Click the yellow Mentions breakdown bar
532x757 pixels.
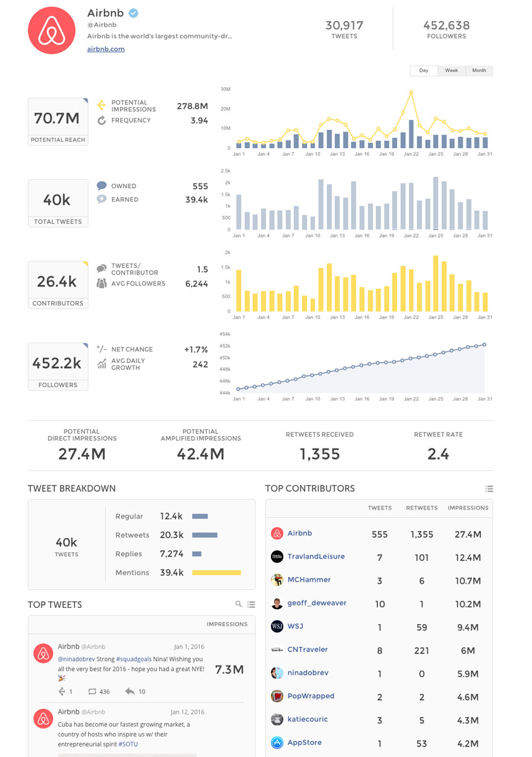(x=217, y=573)
